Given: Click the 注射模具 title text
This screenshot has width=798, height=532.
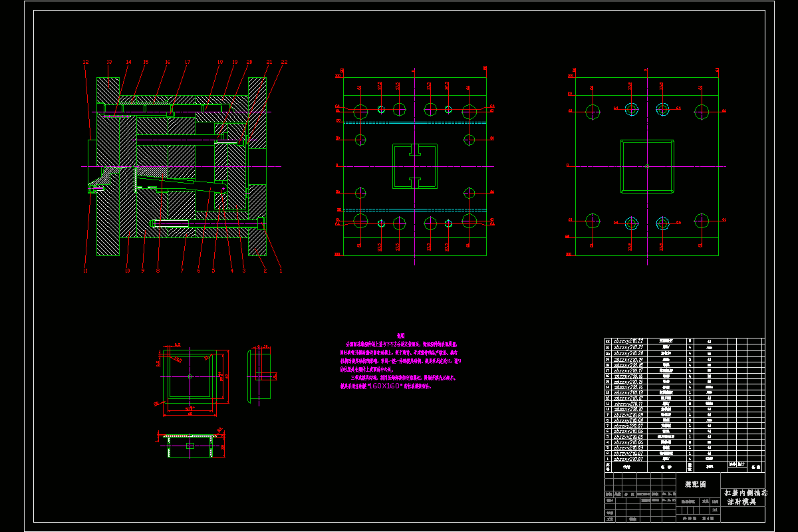Looking at the screenshot, I should click(742, 503).
